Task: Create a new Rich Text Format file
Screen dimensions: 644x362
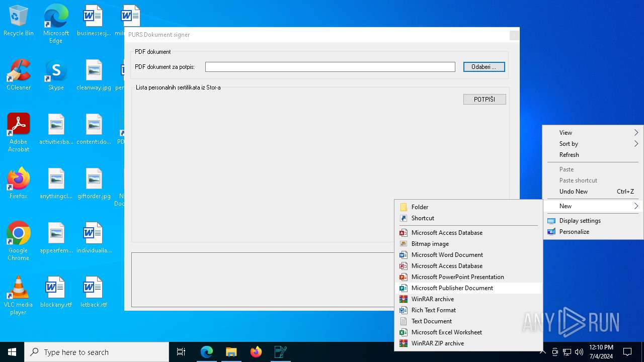Action: 468,310
